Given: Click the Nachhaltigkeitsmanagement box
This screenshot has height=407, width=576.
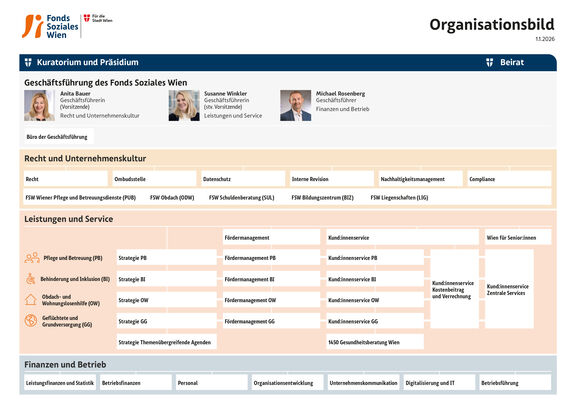Looking at the screenshot, I should [421, 179].
